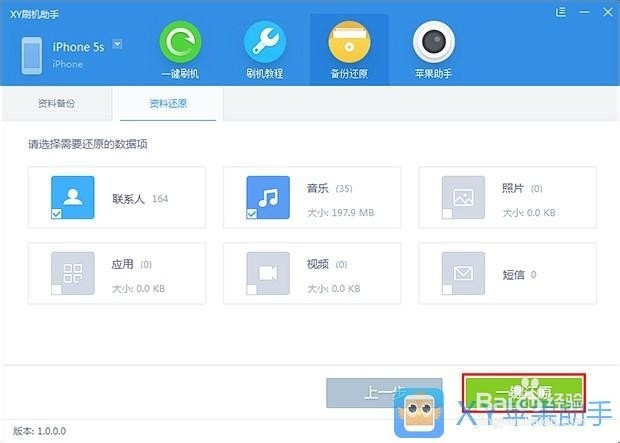Launch 苹果助手 camera lens icon
620x443 pixels.
tap(434, 42)
